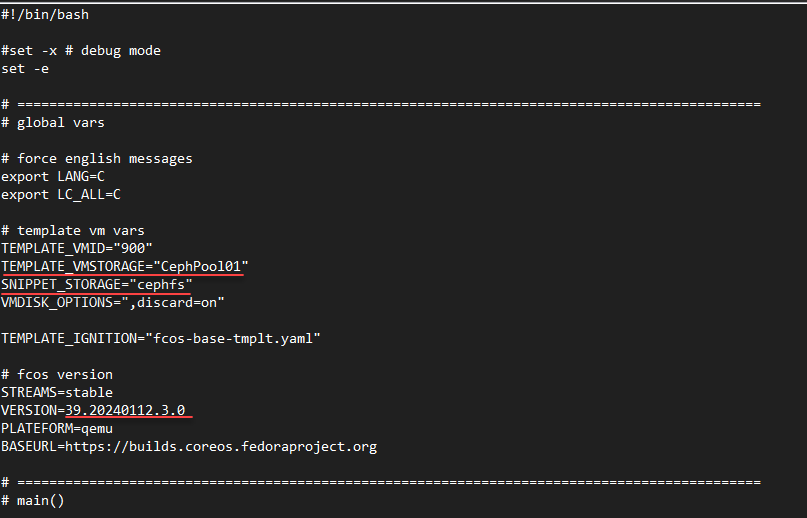Click the '# force english messages' comment

click(97, 158)
